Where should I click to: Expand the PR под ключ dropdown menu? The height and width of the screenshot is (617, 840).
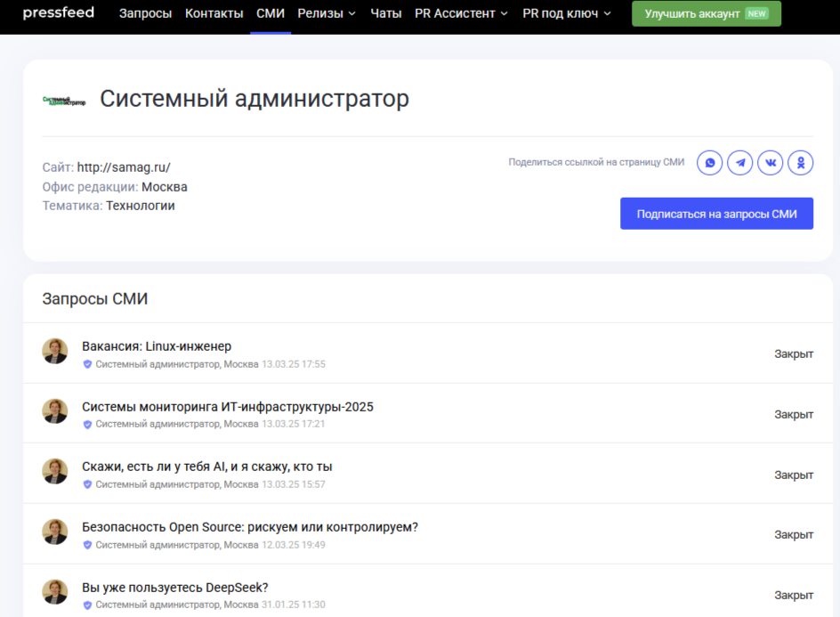coord(567,13)
